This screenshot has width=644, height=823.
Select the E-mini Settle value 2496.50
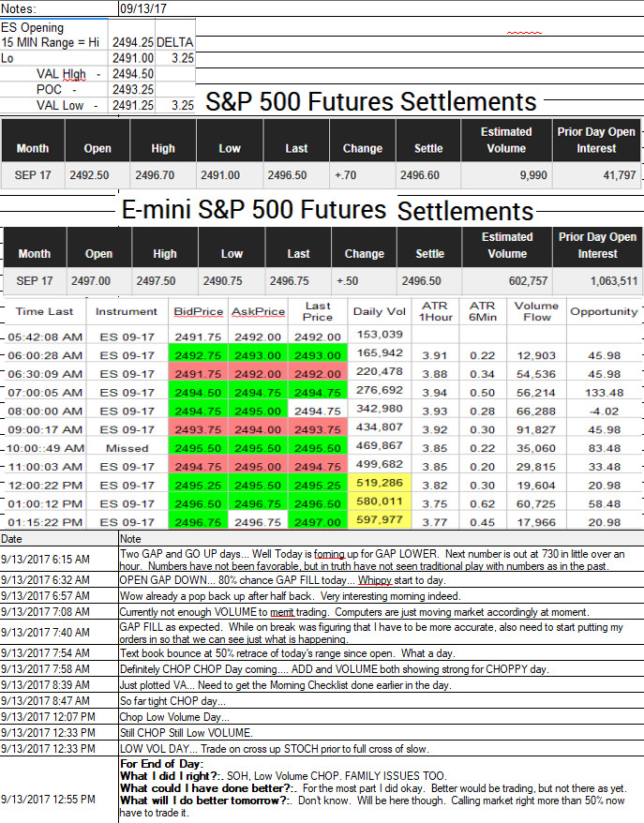click(x=422, y=281)
